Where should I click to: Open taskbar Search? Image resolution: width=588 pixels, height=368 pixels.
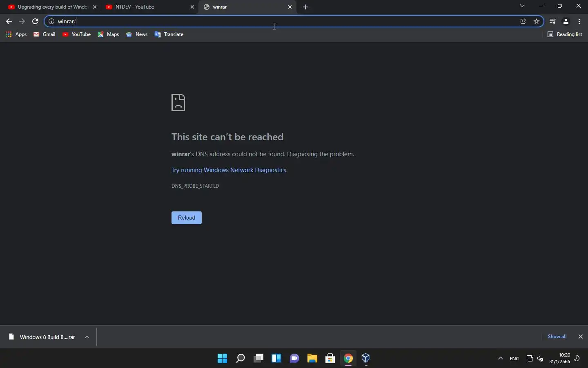click(241, 359)
